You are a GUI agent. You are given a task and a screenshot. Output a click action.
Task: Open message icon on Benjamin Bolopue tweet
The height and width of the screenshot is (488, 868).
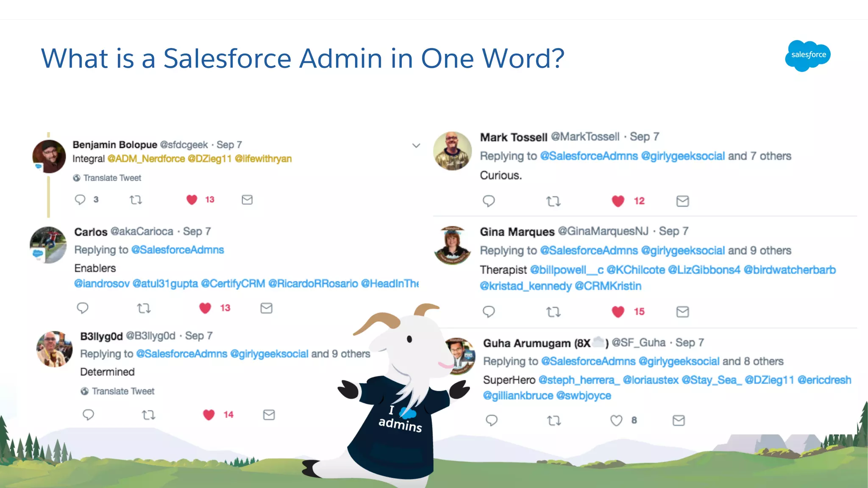point(247,200)
